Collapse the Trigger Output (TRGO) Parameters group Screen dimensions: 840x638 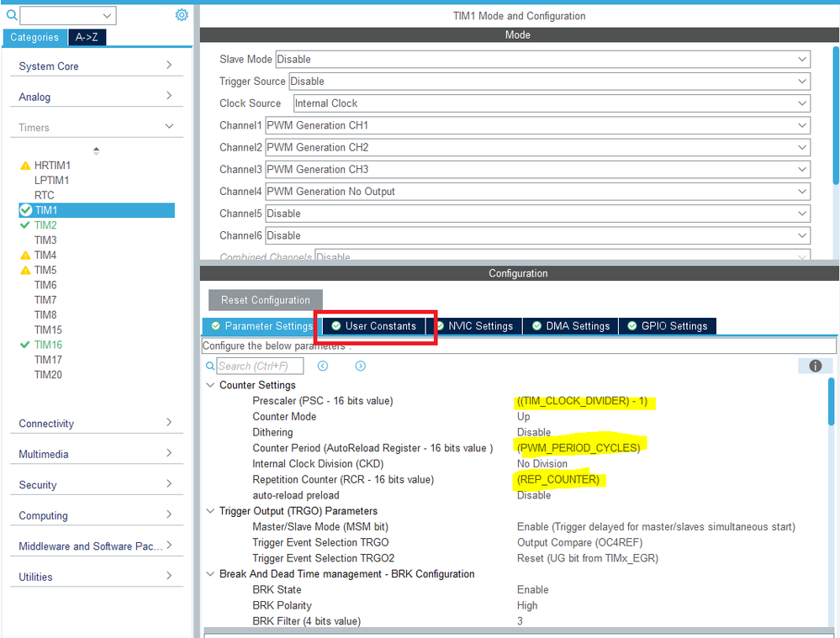click(210, 511)
